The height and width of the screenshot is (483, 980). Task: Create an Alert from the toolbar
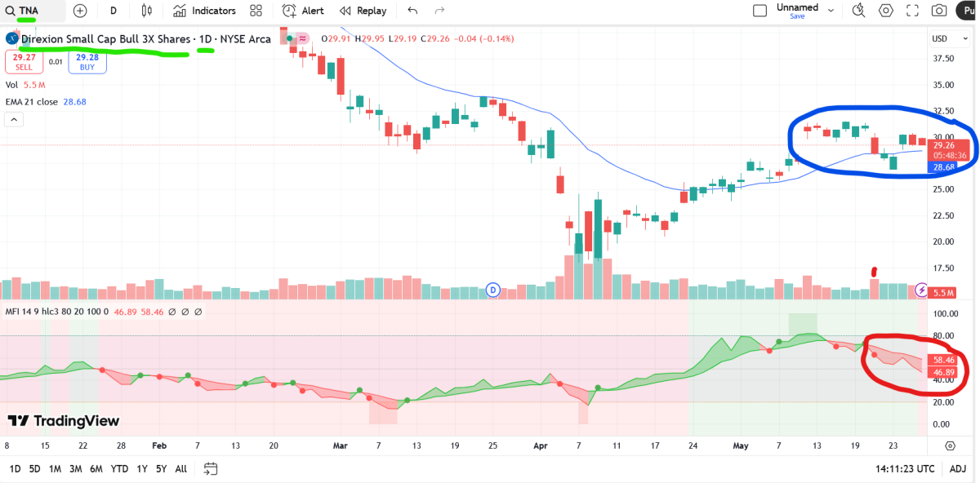[303, 11]
